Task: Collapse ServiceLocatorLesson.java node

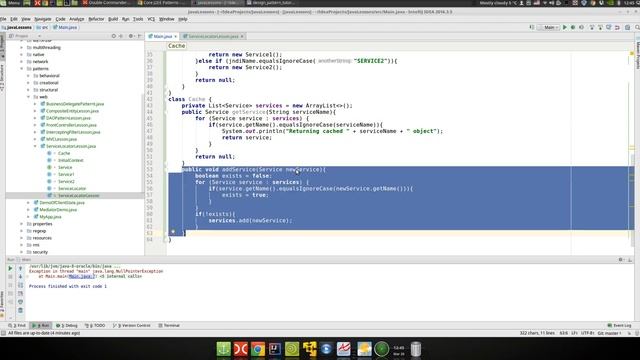Action: point(35,146)
